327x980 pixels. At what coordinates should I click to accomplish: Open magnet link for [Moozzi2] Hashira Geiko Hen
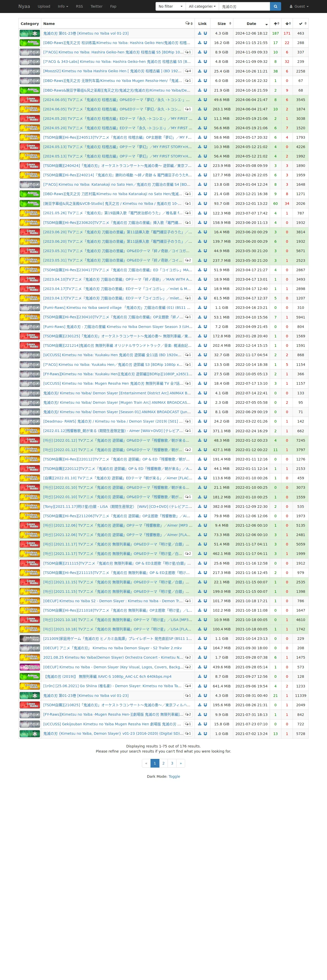pyautogui.click(x=205, y=71)
